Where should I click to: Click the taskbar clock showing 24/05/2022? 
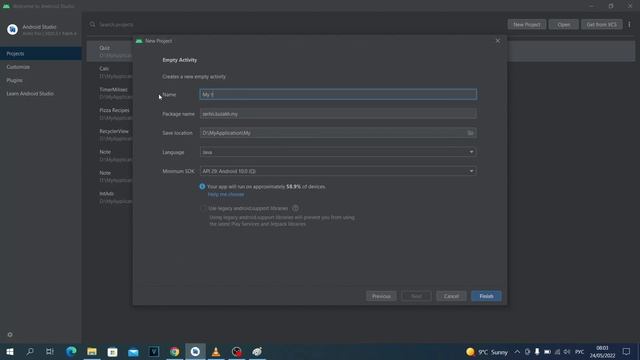pos(602,351)
